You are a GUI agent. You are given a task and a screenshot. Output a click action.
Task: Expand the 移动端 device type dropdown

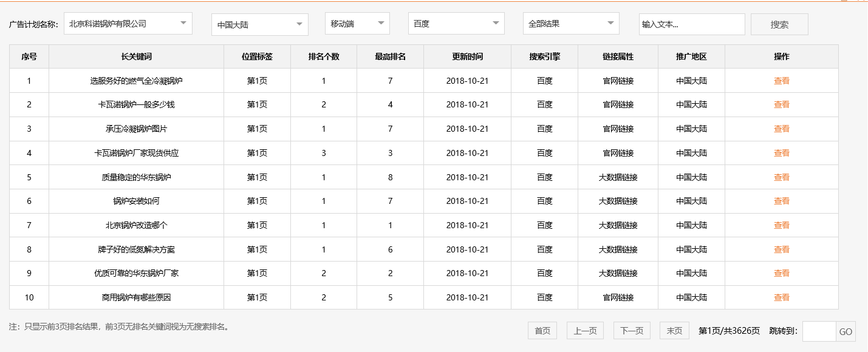tap(357, 23)
